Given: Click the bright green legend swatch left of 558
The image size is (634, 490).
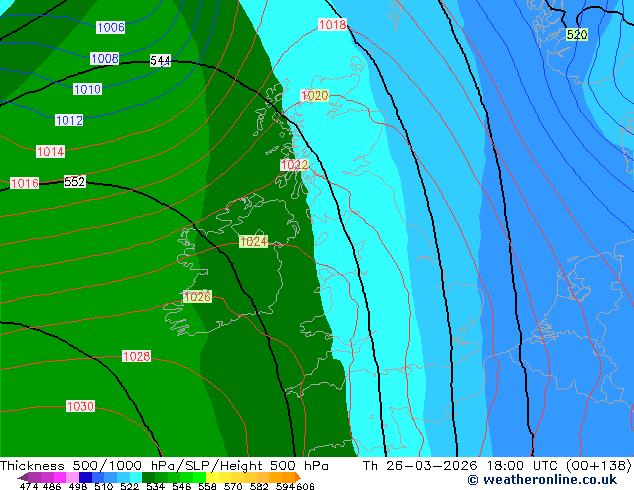Looking at the screenshot, I should point(200,477).
